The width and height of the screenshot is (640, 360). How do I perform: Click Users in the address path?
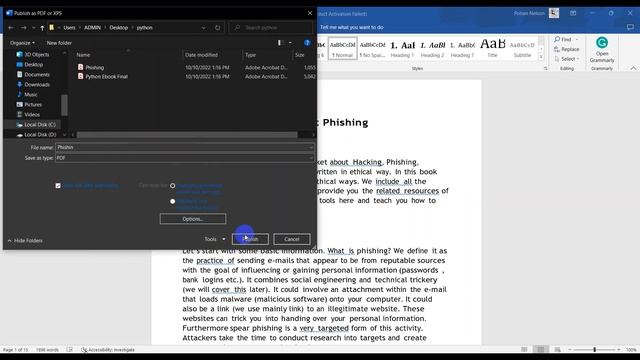(x=69, y=28)
